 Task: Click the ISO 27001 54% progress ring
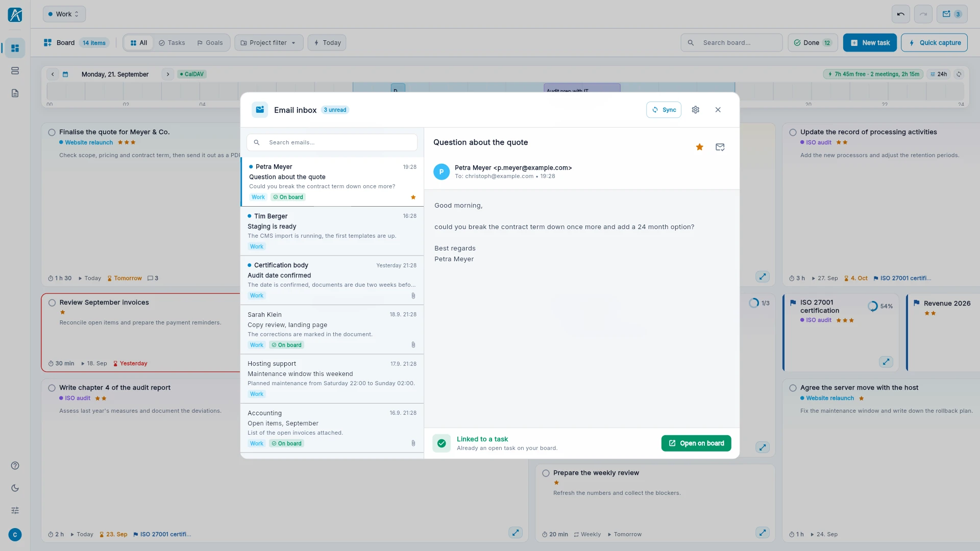tap(873, 306)
